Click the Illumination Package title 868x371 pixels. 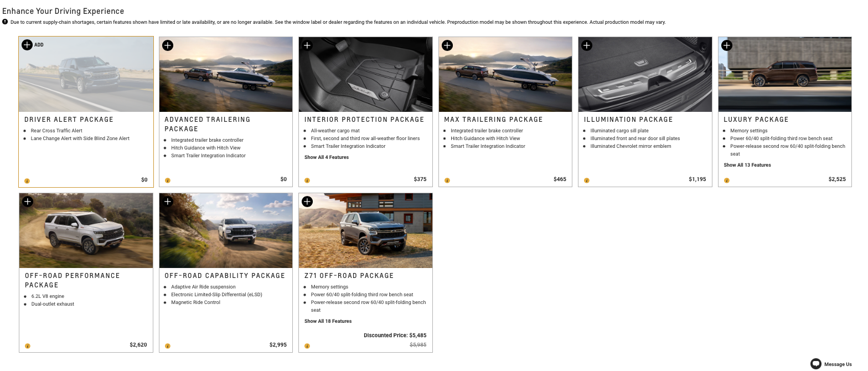point(628,120)
